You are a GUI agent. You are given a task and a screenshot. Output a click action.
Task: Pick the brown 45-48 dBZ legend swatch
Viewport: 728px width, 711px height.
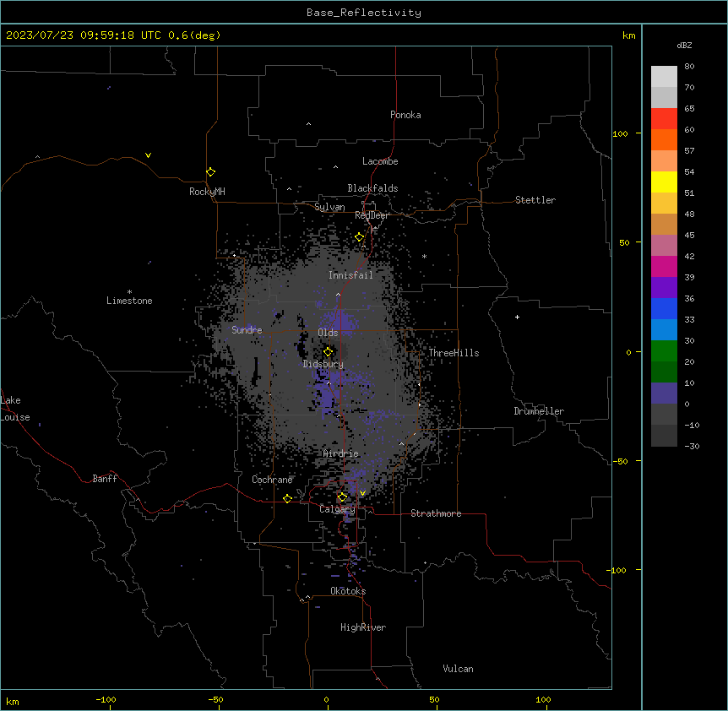coord(664,224)
